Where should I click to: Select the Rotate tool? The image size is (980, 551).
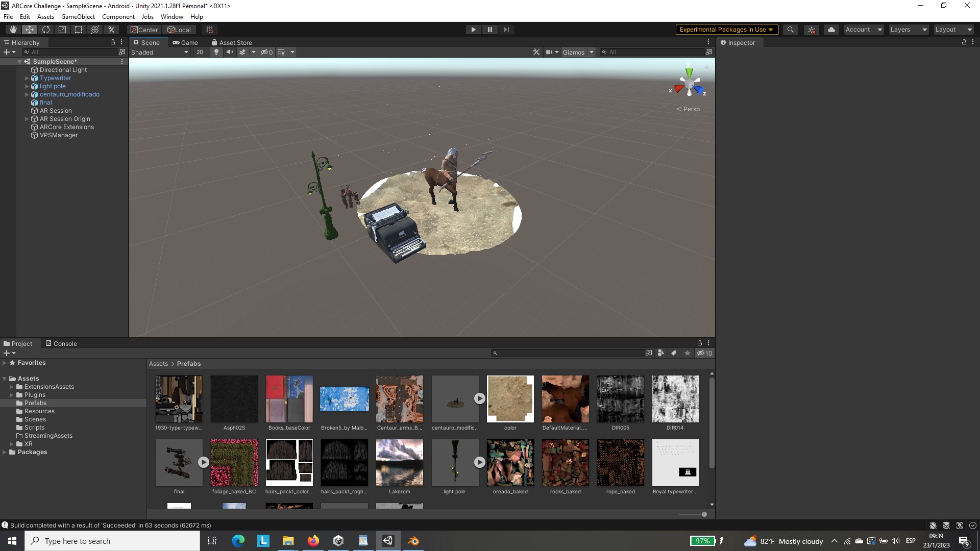46,30
